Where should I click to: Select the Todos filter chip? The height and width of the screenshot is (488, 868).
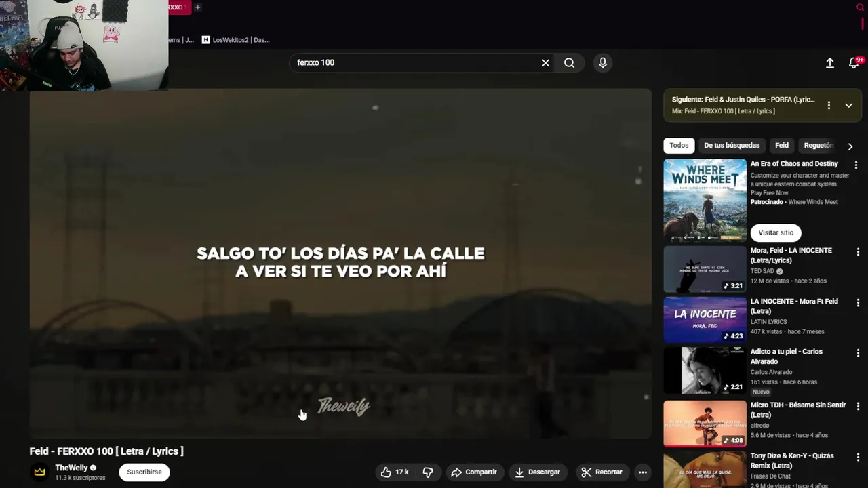(x=679, y=145)
